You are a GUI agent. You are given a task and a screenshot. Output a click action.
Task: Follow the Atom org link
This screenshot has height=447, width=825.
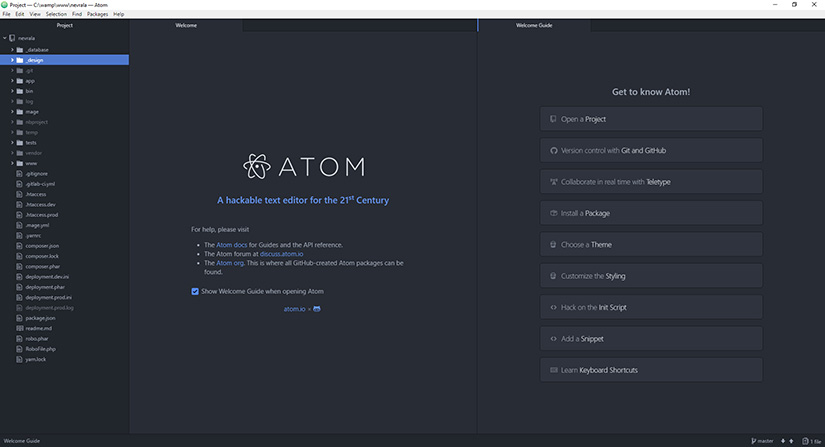point(230,263)
